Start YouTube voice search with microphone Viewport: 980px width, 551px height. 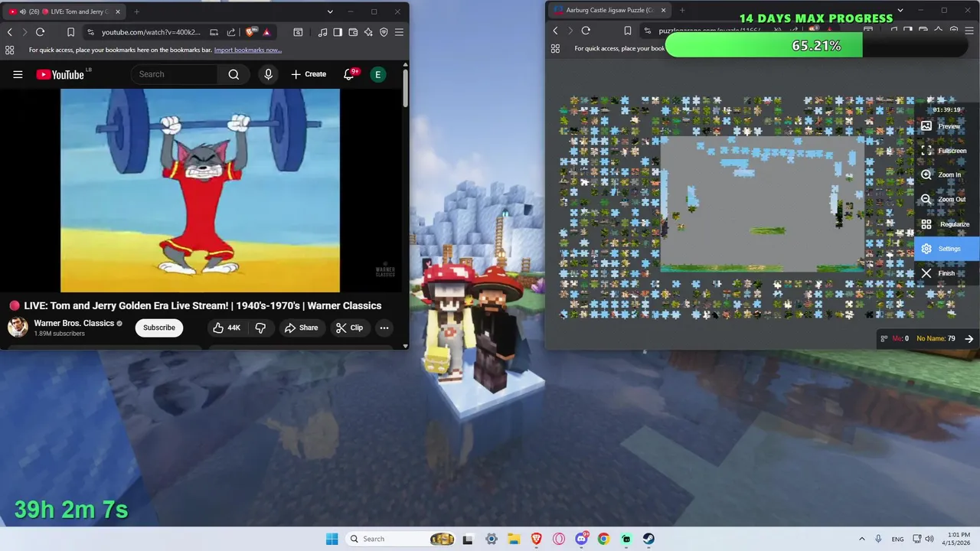click(x=268, y=74)
